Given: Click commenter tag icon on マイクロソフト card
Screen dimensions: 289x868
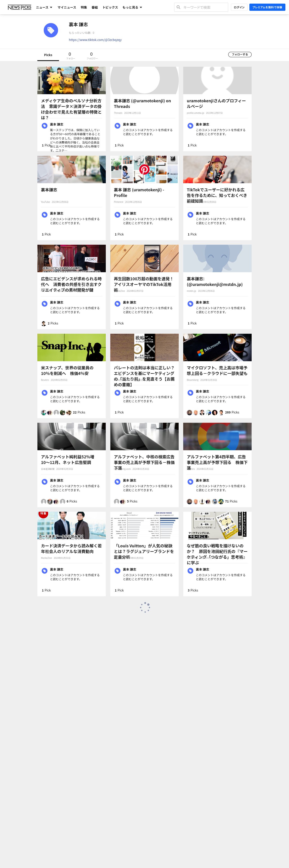Looking at the screenshot, I should click(x=190, y=393).
